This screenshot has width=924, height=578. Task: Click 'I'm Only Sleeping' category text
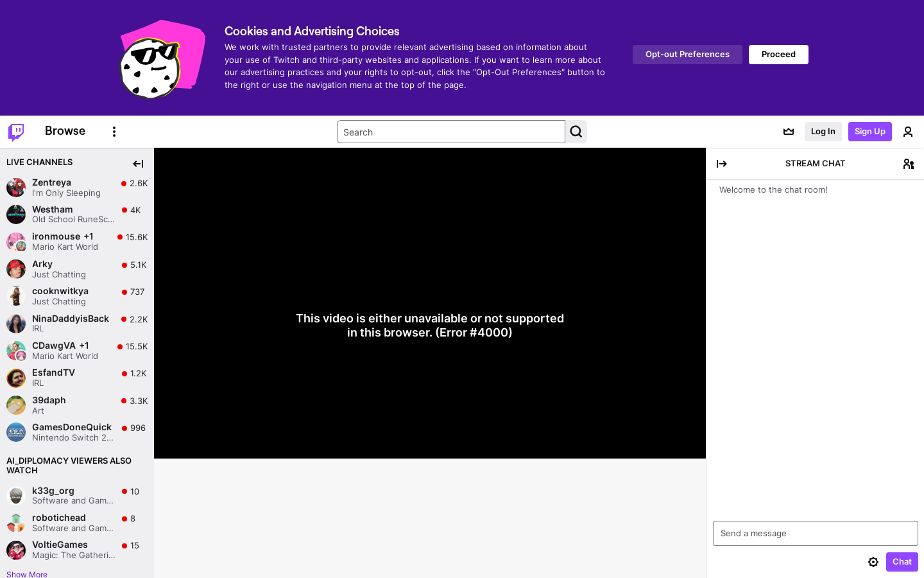[x=66, y=193]
